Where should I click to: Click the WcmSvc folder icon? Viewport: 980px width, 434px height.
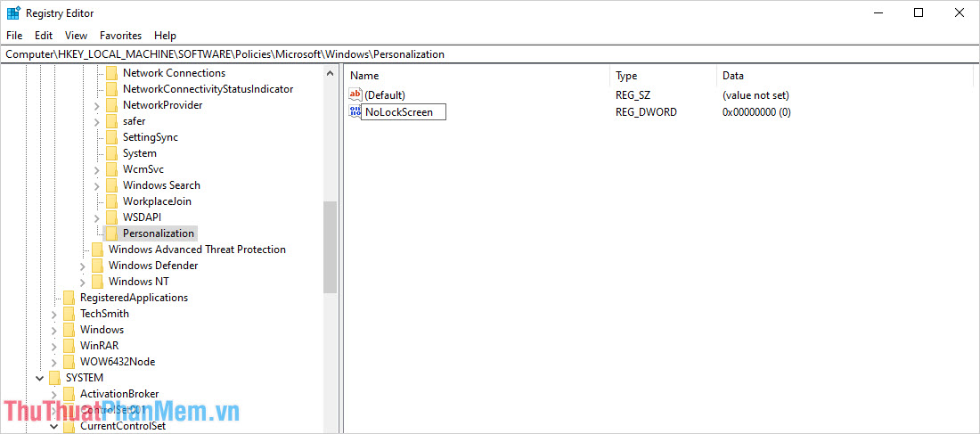111,169
